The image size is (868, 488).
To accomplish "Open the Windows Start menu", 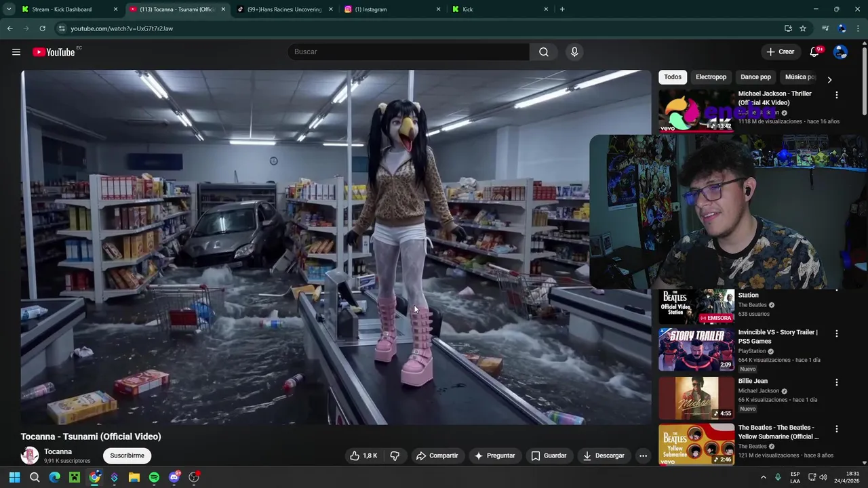I will tap(14, 477).
